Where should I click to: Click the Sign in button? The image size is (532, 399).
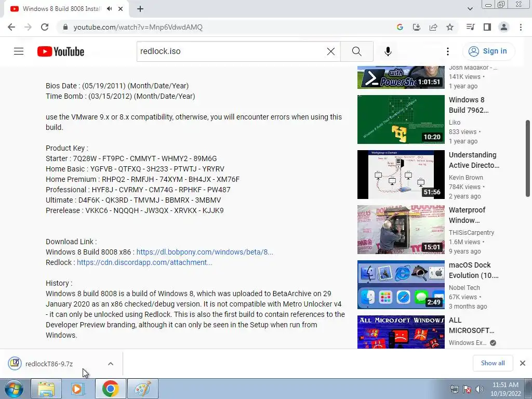tap(488, 51)
